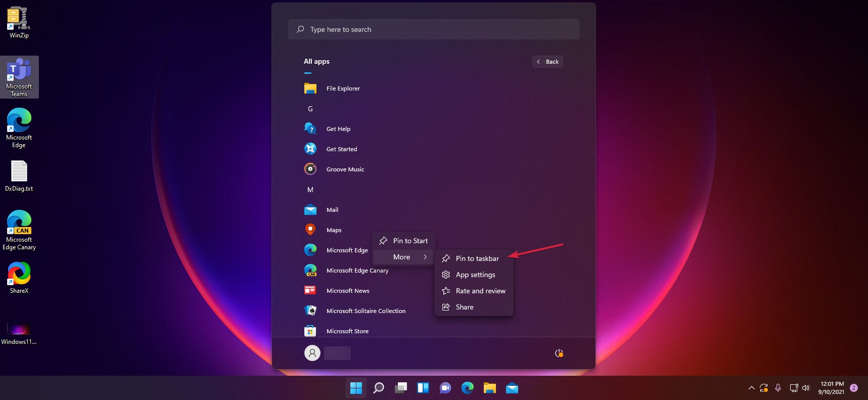
Task: Choose Pin to Start in context menu
Action: tap(403, 241)
